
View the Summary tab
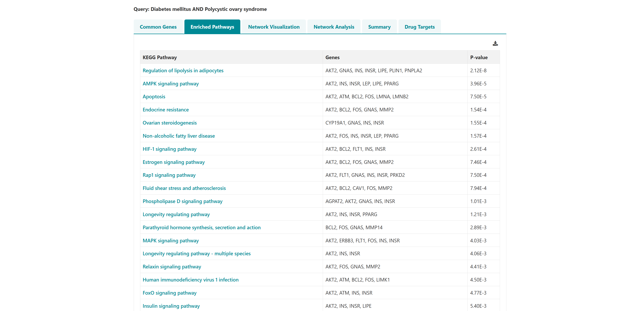pyautogui.click(x=379, y=27)
